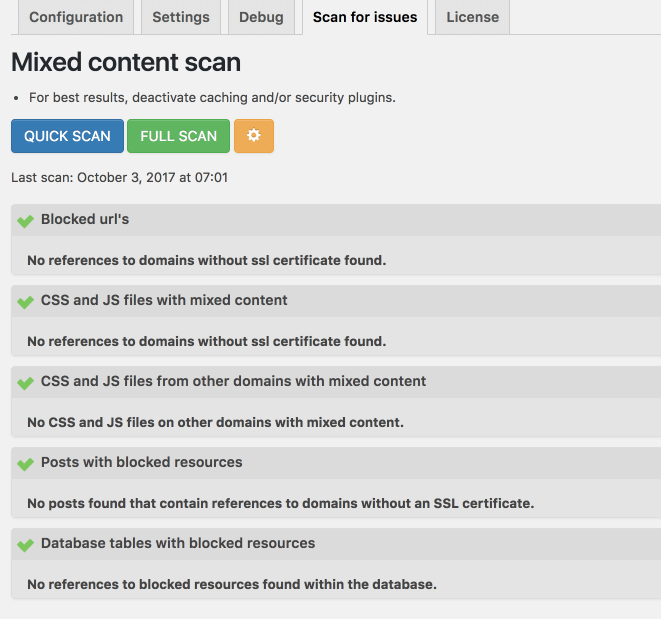Viewport: 661px width, 619px height.
Task: Collapse Posts with blocked resources header
Action: tap(336, 463)
